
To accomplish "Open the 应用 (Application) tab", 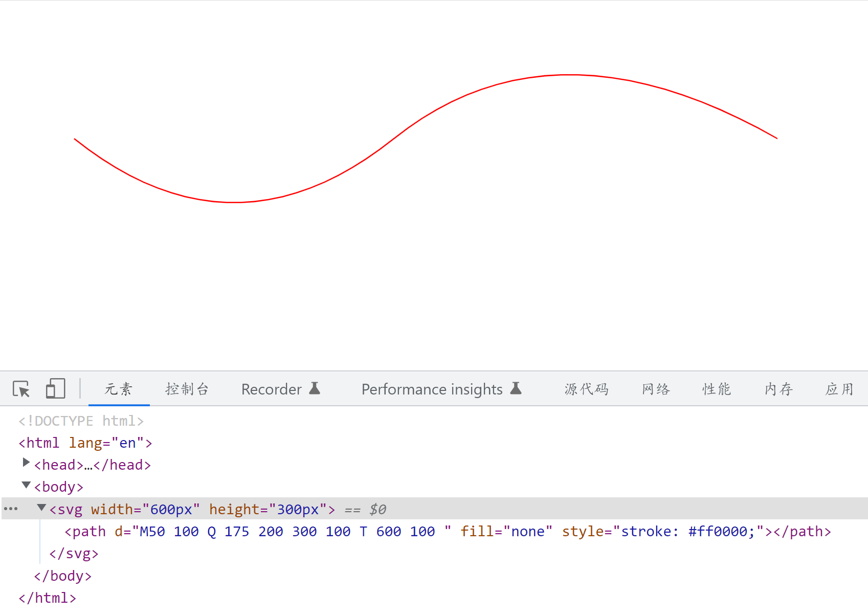I will [x=839, y=389].
